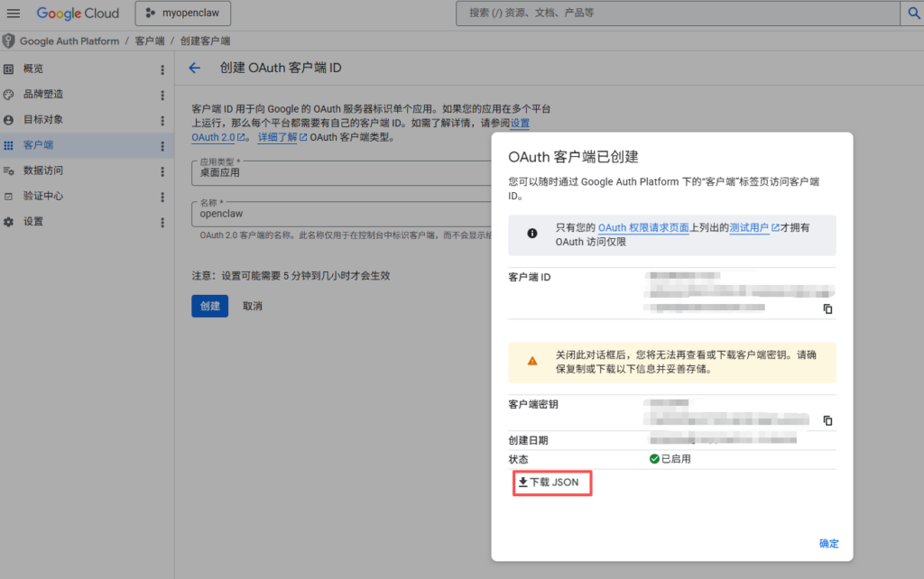Click the Google Cloud logo
Image resolution: width=924 pixels, height=579 pixels.
(x=78, y=13)
